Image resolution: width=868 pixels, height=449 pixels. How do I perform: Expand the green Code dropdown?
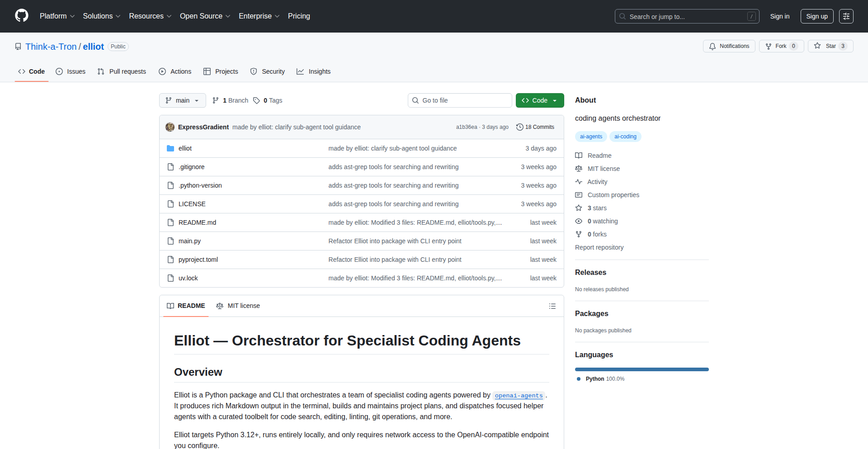point(539,100)
